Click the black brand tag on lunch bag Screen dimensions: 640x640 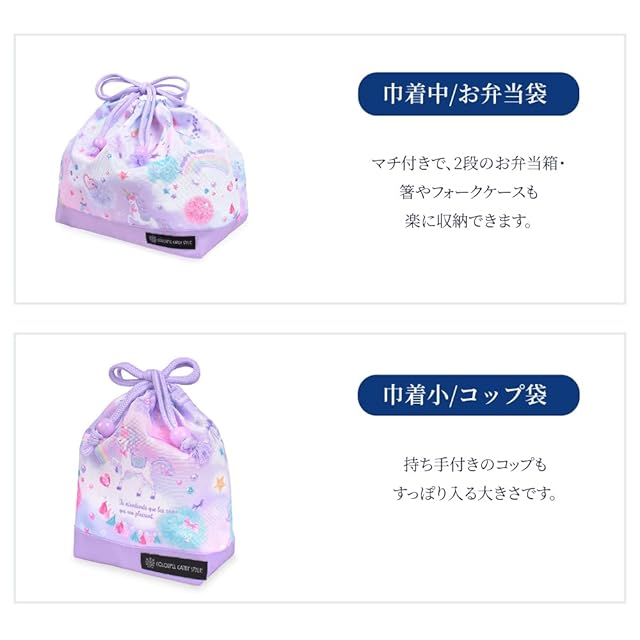tap(171, 242)
